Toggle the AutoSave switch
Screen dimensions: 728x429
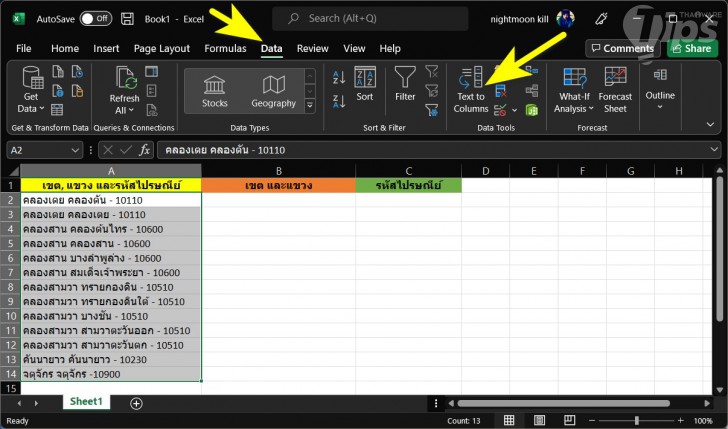pos(96,19)
